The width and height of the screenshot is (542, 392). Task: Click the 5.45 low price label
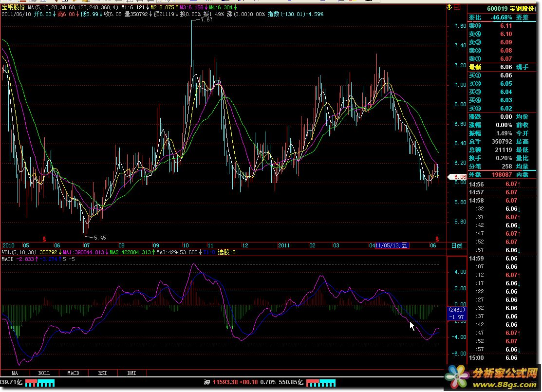coord(100,238)
